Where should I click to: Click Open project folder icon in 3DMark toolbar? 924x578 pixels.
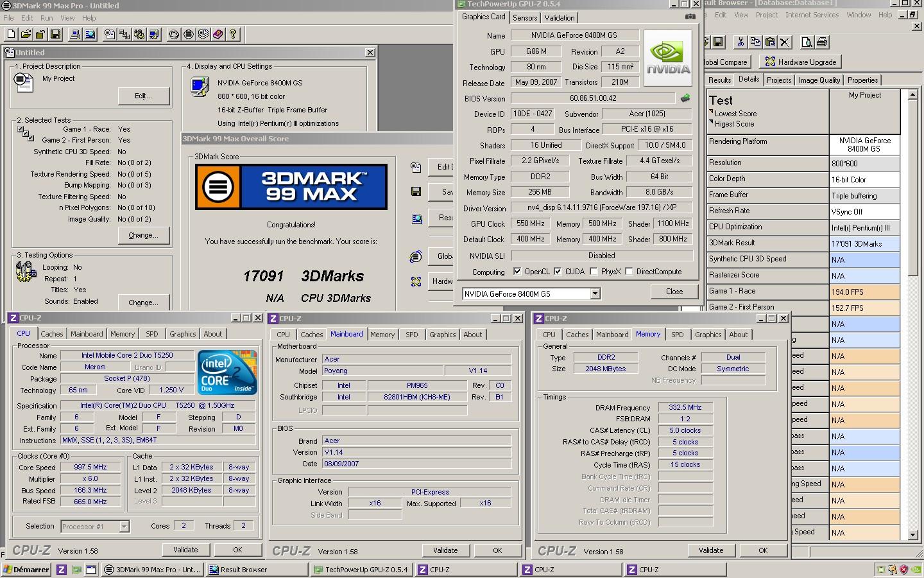click(26, 34)
